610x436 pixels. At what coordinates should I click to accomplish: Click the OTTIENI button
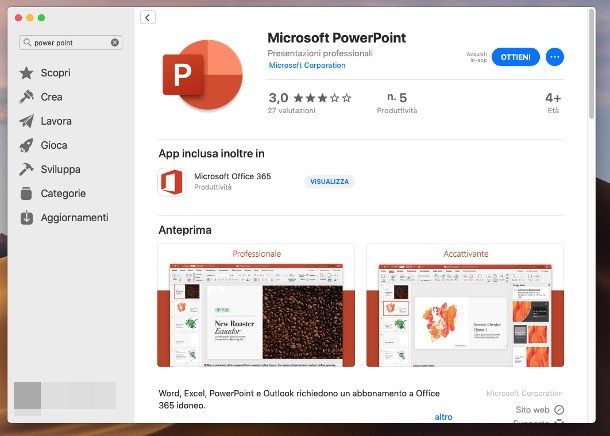pyautogui.click(x=515, y=57)
